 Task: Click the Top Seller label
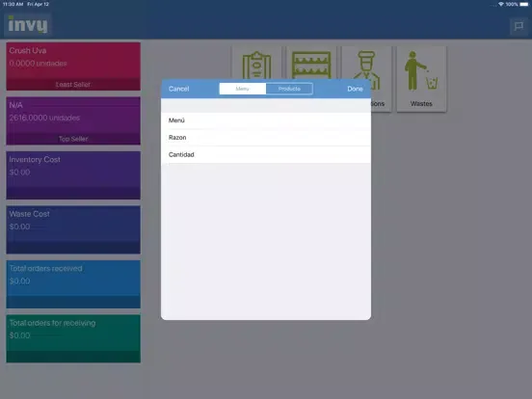73,139
